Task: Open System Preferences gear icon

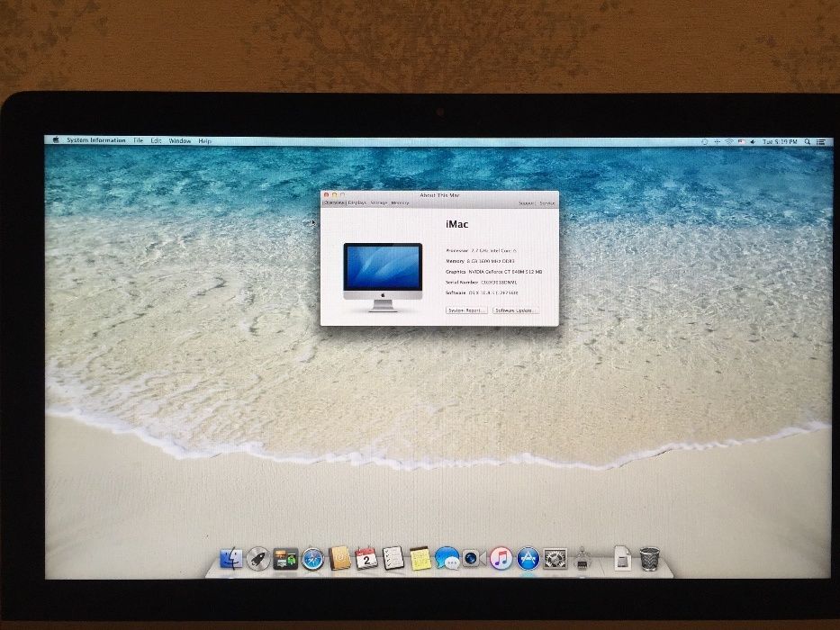Action: pos(555,558)
